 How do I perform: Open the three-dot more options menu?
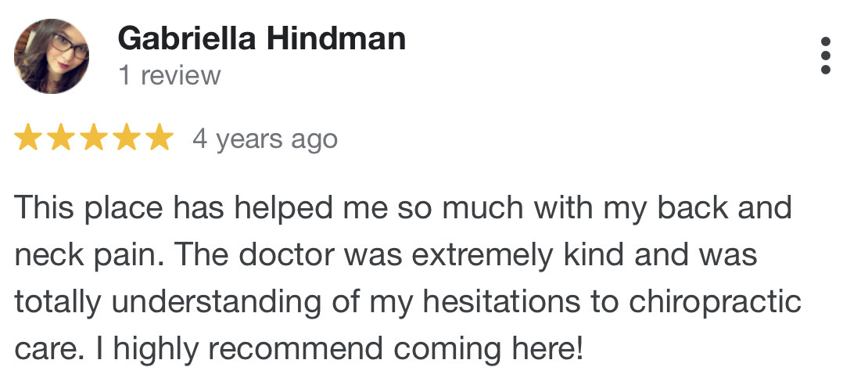coord(826,56)
